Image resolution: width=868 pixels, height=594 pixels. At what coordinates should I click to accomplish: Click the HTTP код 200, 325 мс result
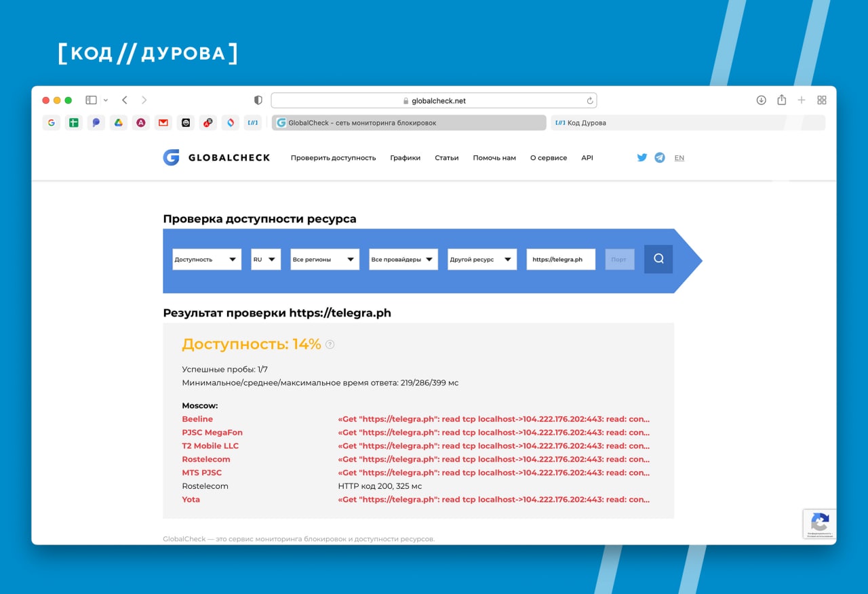coord(380,486)
